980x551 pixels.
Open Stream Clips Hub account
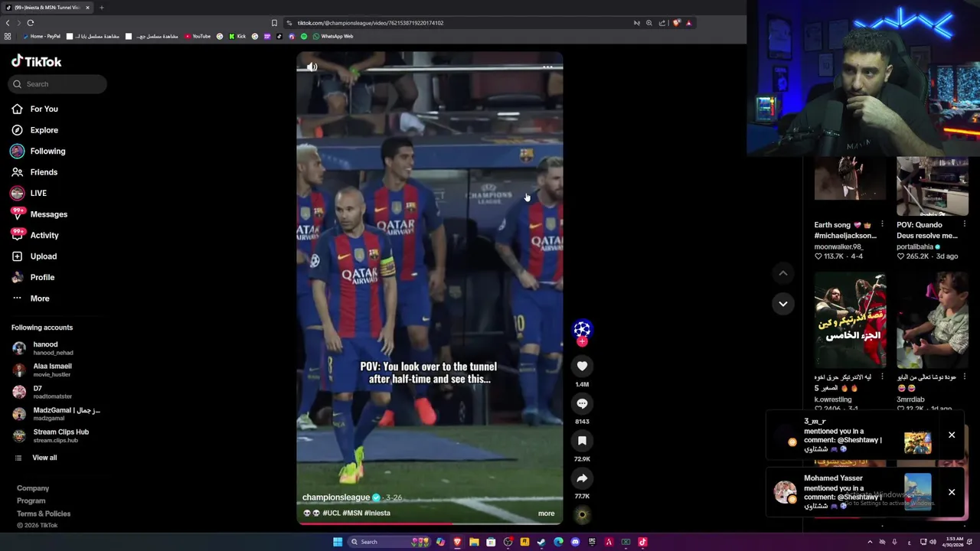(51, 436)
